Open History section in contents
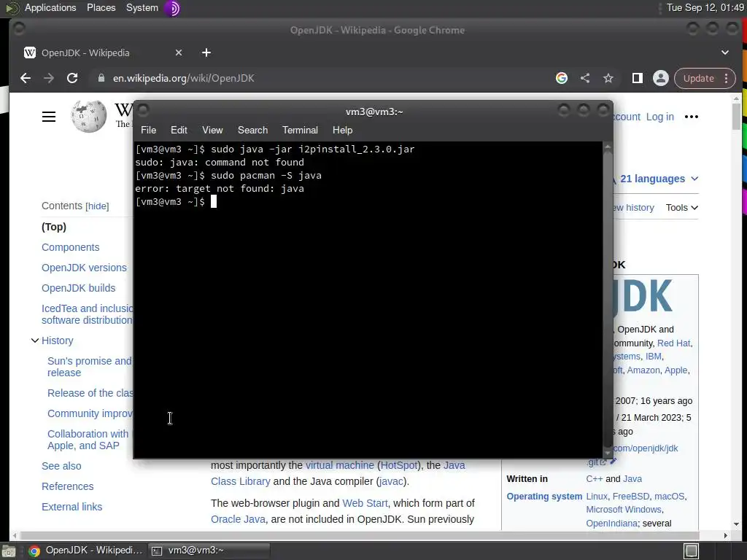 coord(58,341)
